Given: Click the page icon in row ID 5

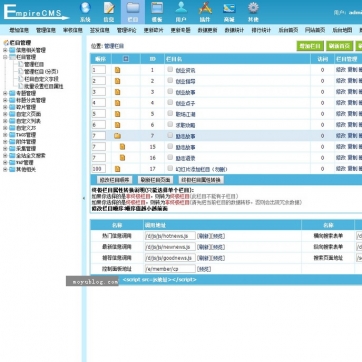Looking at the screenshot, I should (117, 114).
